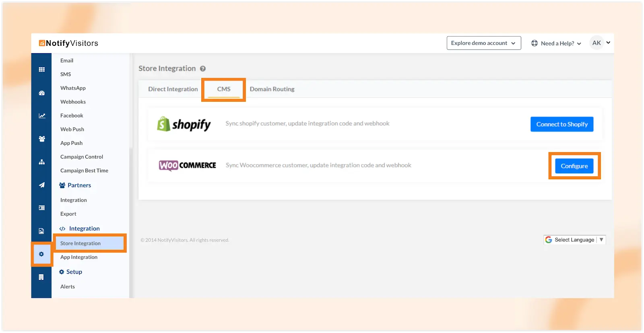Open the paper plane campaigns icon
Screen dimensions: 644x333
(x=41, y=185)
